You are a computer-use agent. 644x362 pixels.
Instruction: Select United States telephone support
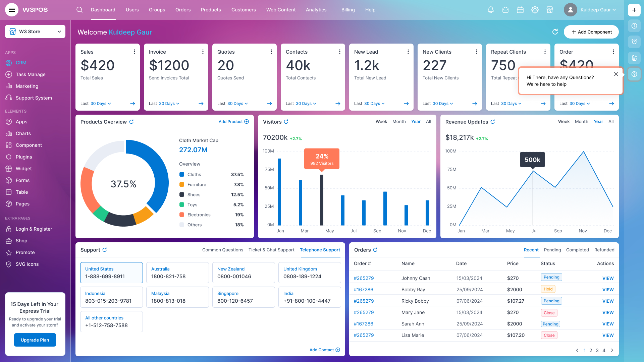tap(111, 273)
